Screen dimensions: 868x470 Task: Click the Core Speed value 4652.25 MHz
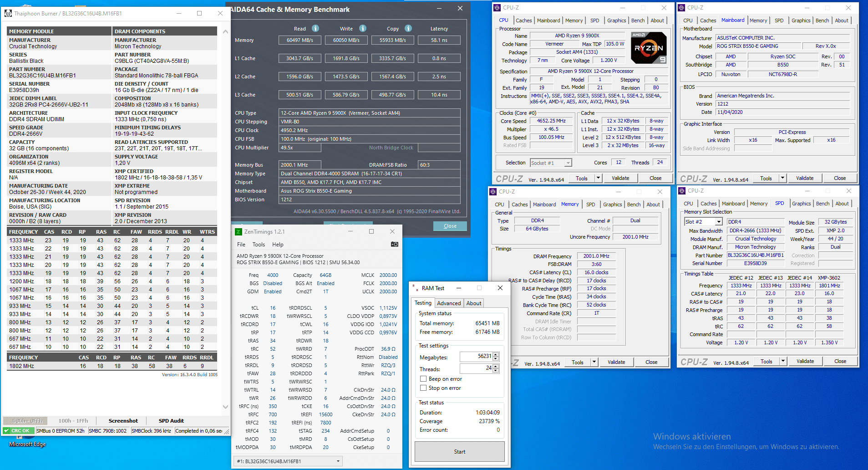coord(551,121)
